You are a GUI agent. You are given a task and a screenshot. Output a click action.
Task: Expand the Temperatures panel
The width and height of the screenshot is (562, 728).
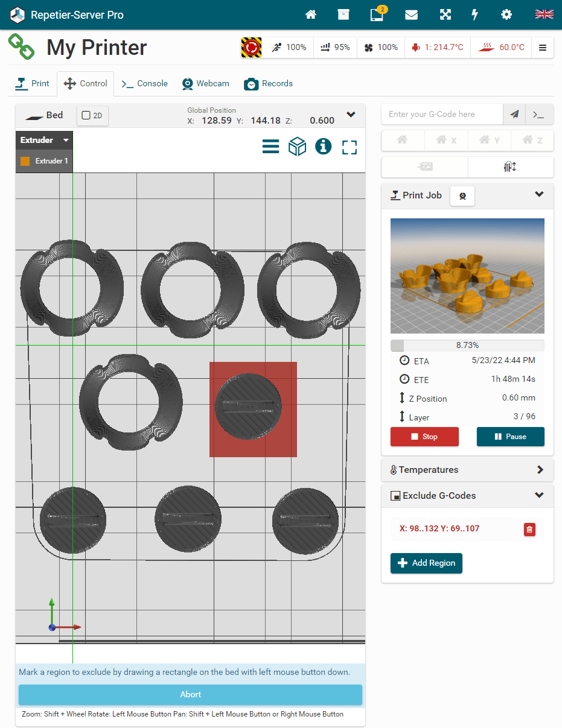(x=540, y=470)
